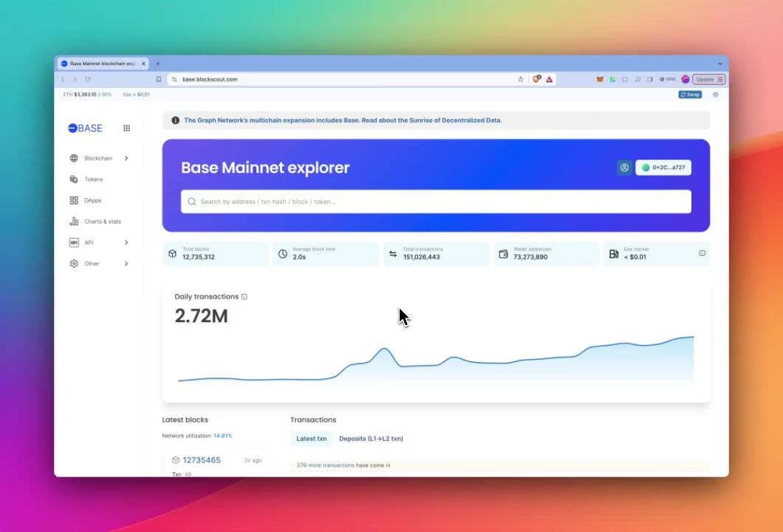This screenshot has height=532, width=783.
Task: Click the browser back arrow
Action: coord(63,79)
